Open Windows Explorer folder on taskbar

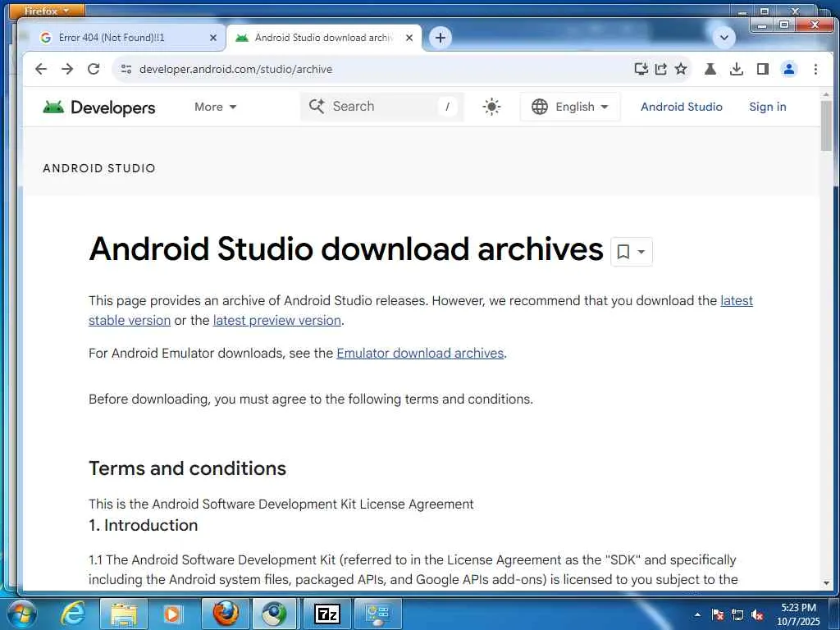click(x=124, y=614)
